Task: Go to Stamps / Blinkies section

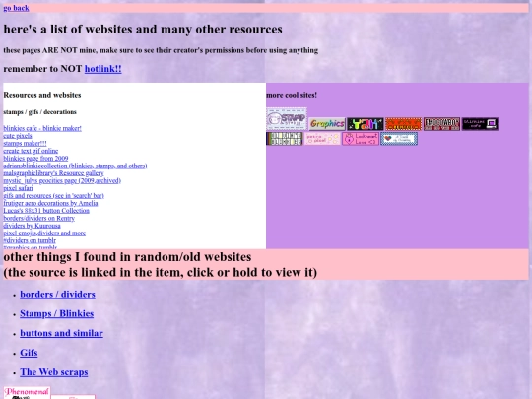Action: coord(57,313)
